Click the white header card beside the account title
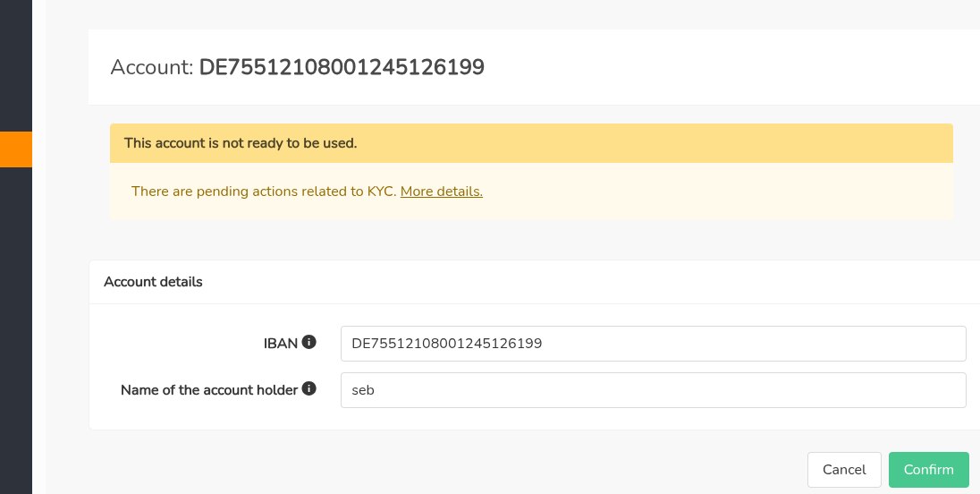The height and width of the screenshot is (494, 980). (715, 67)
